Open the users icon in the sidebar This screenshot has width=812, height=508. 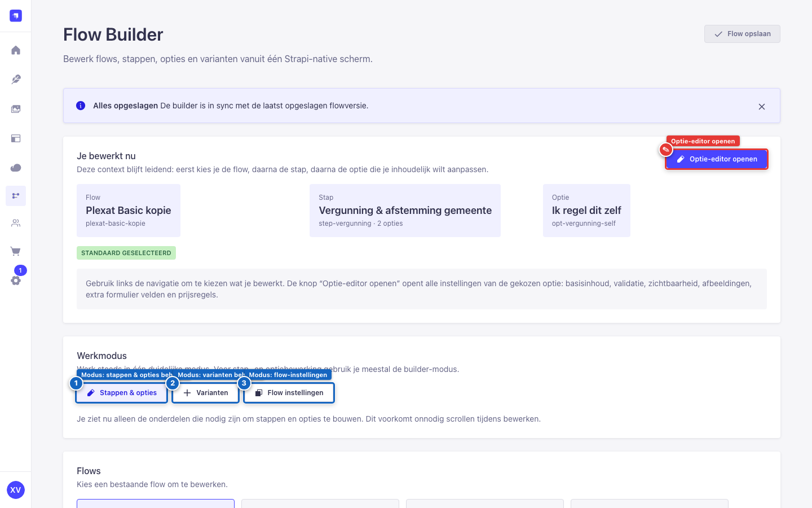(16, 223)
